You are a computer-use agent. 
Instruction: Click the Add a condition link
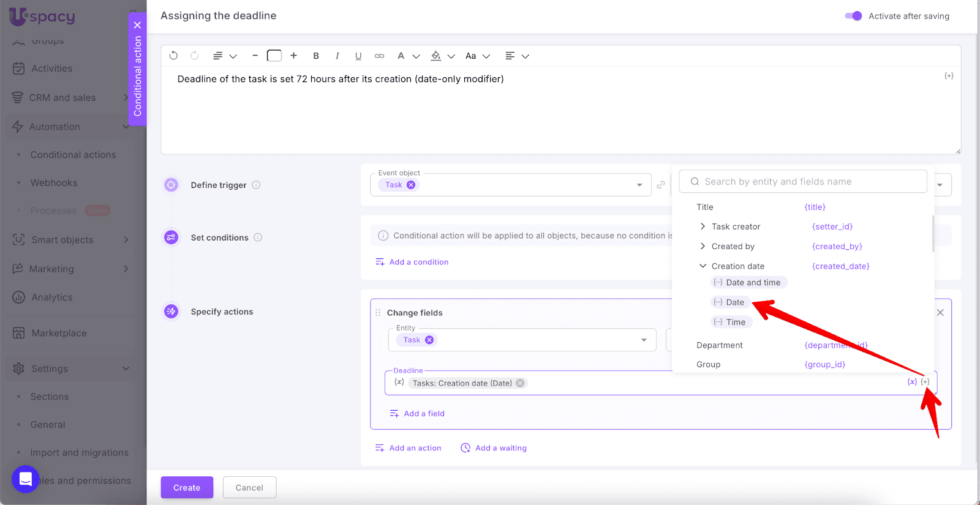click(418, 262)
